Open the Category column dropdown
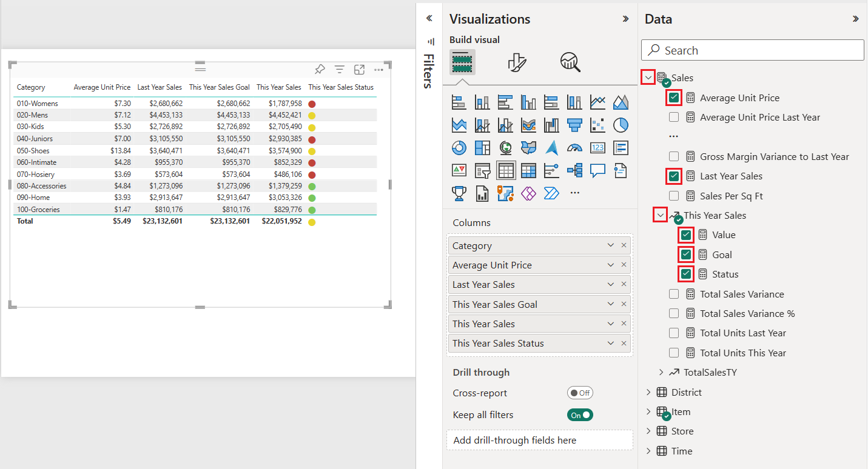The image size is (868, 469). click(610, 245)
